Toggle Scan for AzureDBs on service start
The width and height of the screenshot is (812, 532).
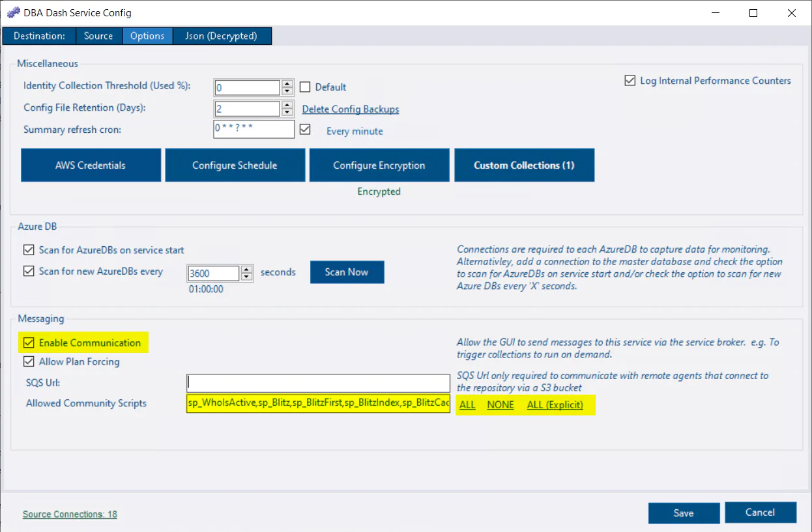coord(29,250)
